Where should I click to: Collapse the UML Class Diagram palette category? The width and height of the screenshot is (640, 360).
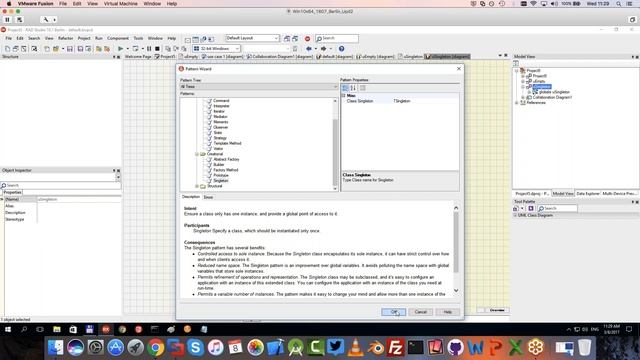click(x=516, y=215)
